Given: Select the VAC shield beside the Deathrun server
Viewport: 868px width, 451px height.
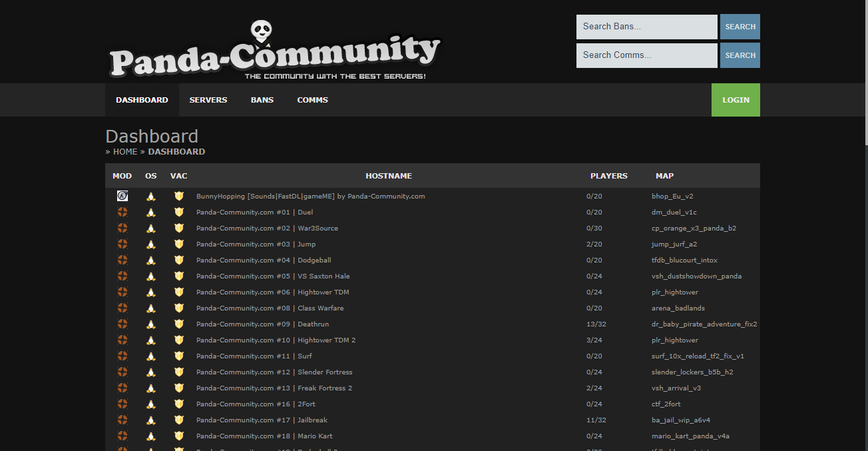Looking at the screenshot, I should [178, 324].
